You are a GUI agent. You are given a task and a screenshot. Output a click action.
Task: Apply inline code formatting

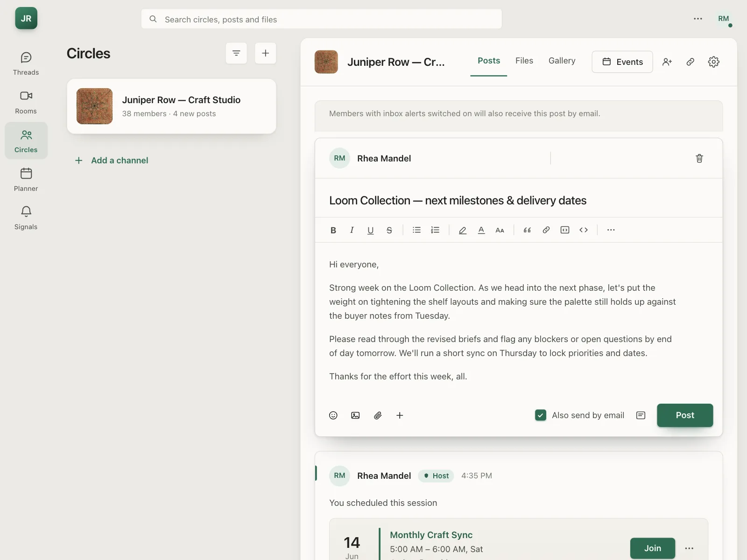(x=584, y=230)
